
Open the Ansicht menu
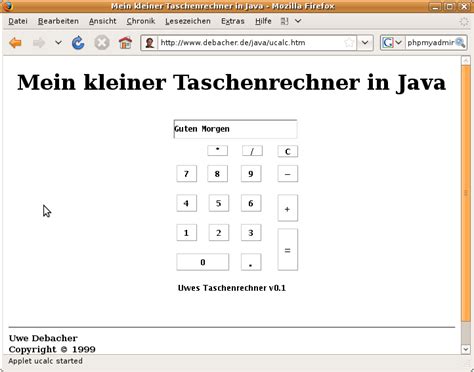pyautogui.click(x=103, y=21)
